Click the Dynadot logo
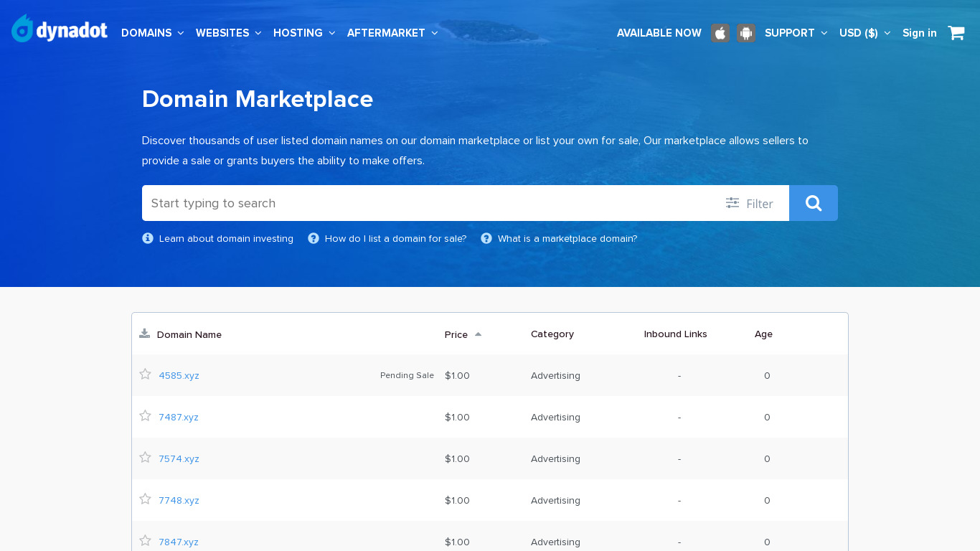The height and width of the screenshot is (551, 980). 60,30
